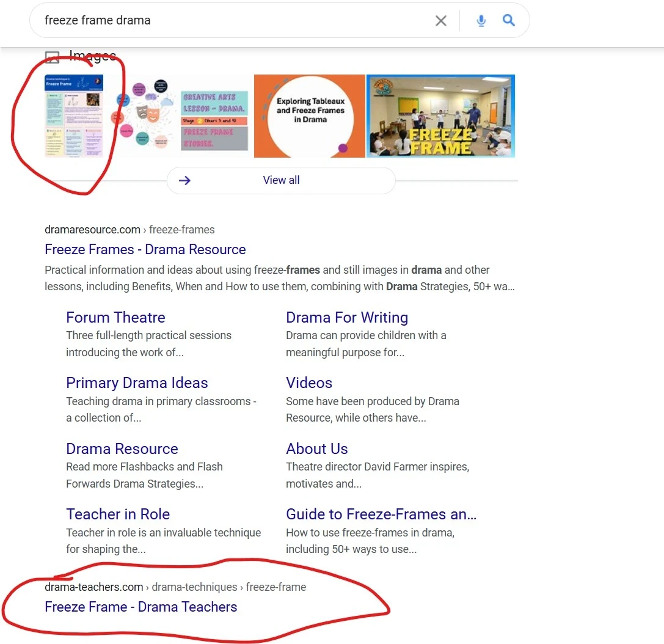Open the yellow Freeze Frame classroom video thumbnail
Image resolution: width=664 pixels, height=644 pixels.
tap(440, 115)
